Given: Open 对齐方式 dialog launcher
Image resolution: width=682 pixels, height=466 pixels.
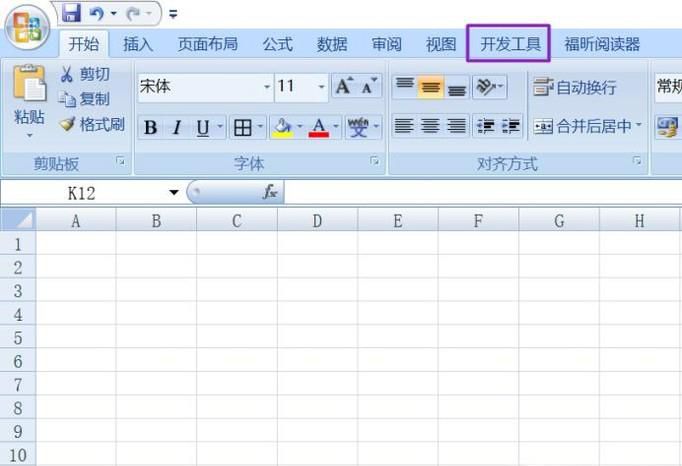Looking at the screenshot, I should pyautogui.click(x=637, y=161).
